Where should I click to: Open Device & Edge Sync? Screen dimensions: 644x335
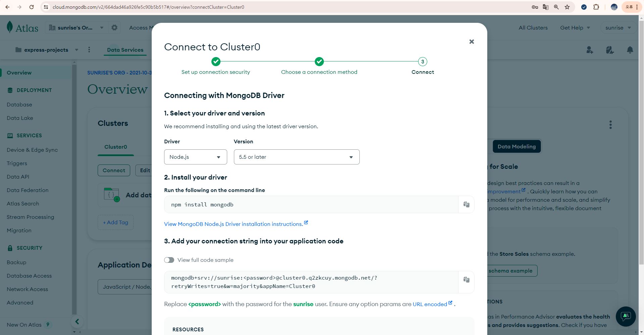click(32, 150)
